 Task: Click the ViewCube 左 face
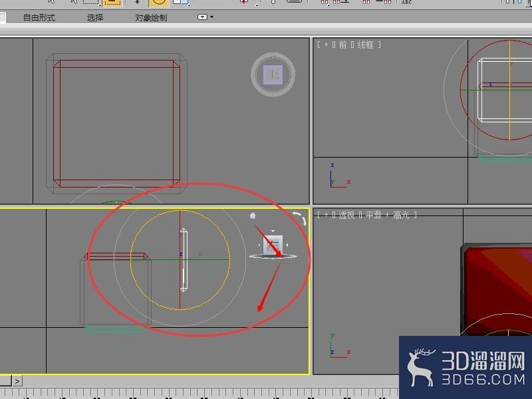pyautogui.click(x=273, y=245)
